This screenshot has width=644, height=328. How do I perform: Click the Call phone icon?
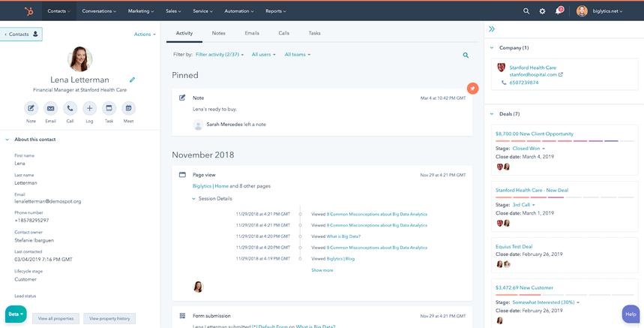[70, 109]
